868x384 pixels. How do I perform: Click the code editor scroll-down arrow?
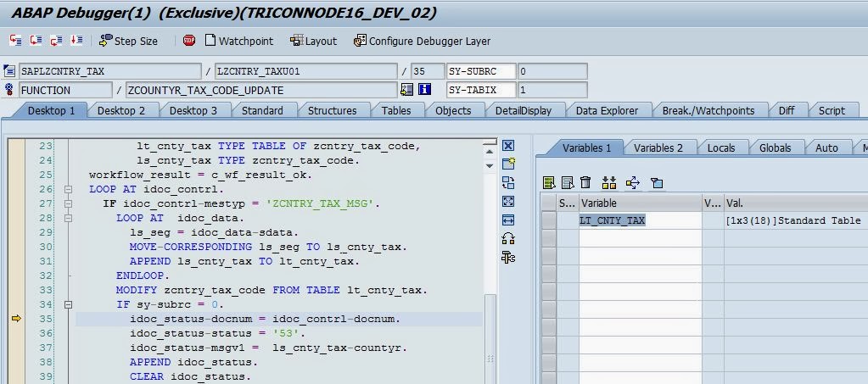(490, 165)
